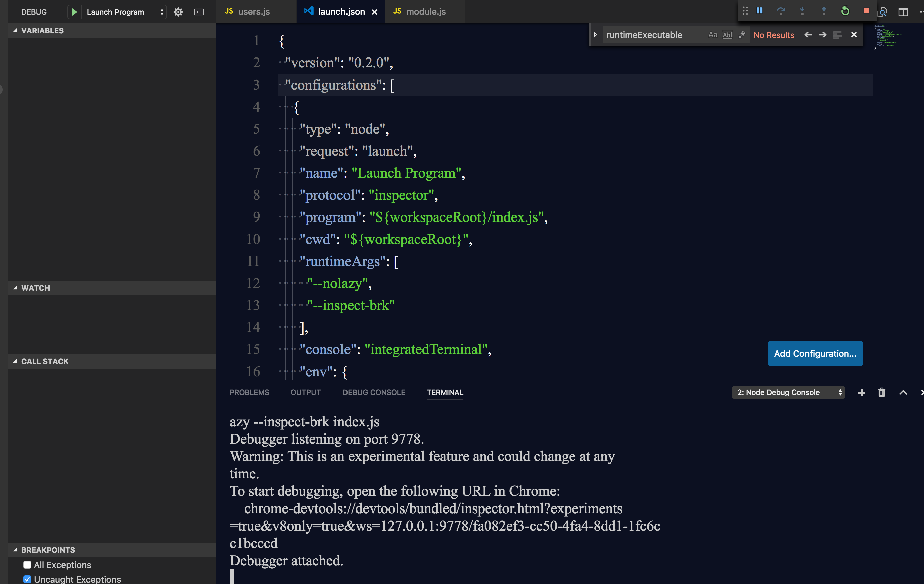Click line number 3 in the gutter
Image resolution: width=924 pixels, height=584 pixels.
pos(256,85)
